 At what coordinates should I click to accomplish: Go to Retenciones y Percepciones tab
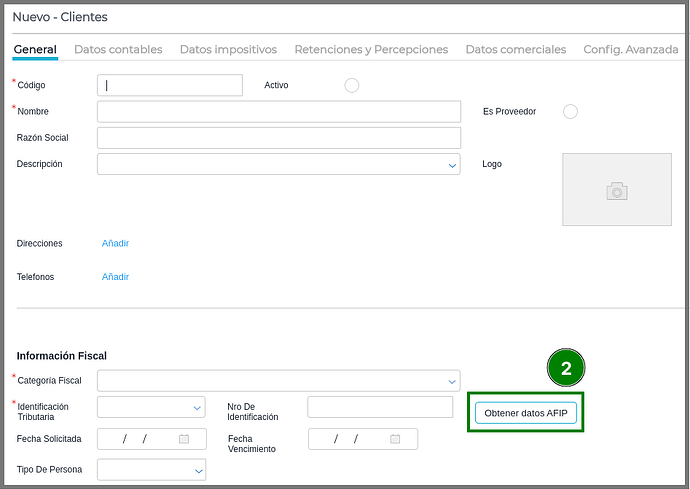371,49
